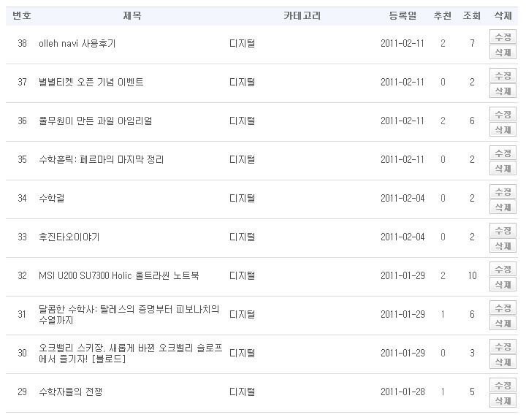Screen dimensions: 526x420
Task: Click view count 7 in post 38 row
Action: click(x=472, y=43)
